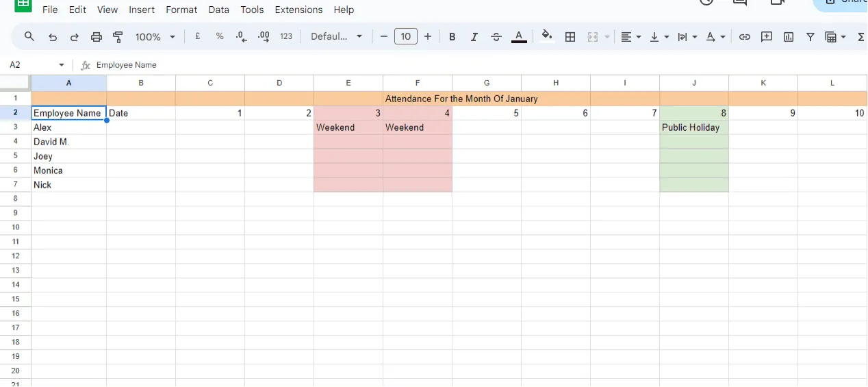Open the Extensions menu
This screenshot has height=387, width=868.
pos(298,10)
